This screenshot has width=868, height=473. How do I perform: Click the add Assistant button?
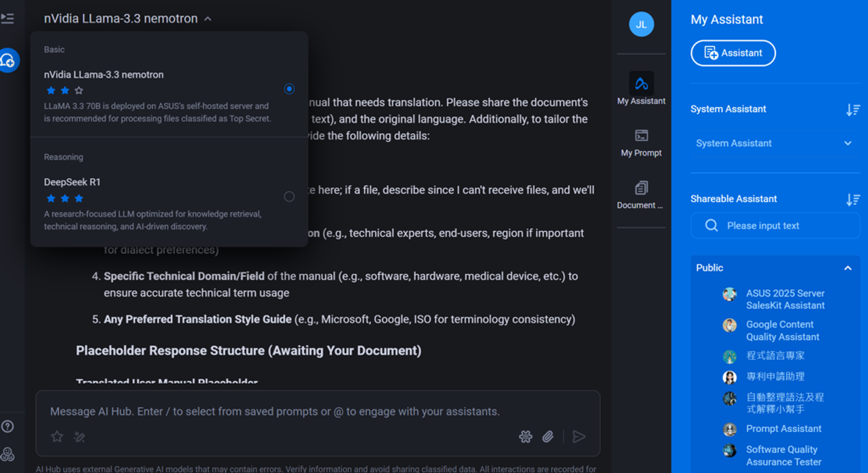click(733, 53)
